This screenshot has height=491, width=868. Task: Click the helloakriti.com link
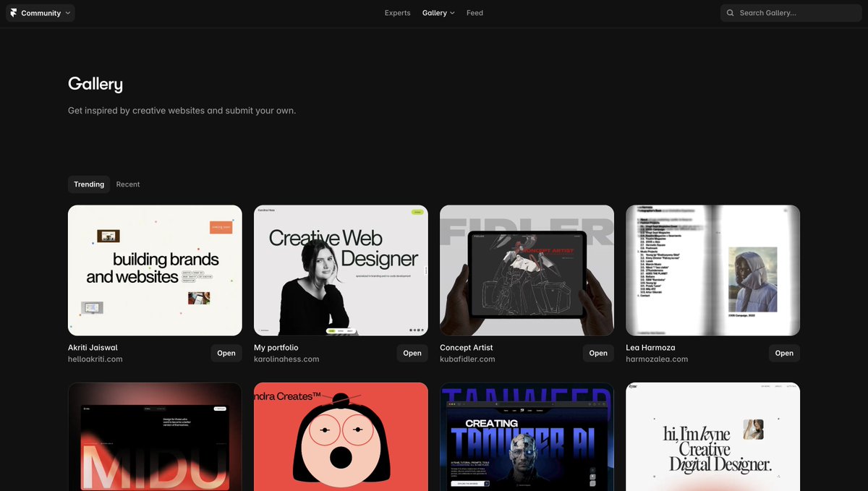tap(95, 359)
